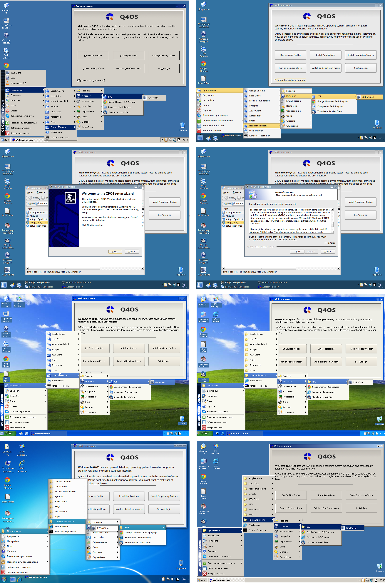The image size is (385, 588).
Task: Click License Agreement text vertical scrollbar
Action: [x=332, y=221]
